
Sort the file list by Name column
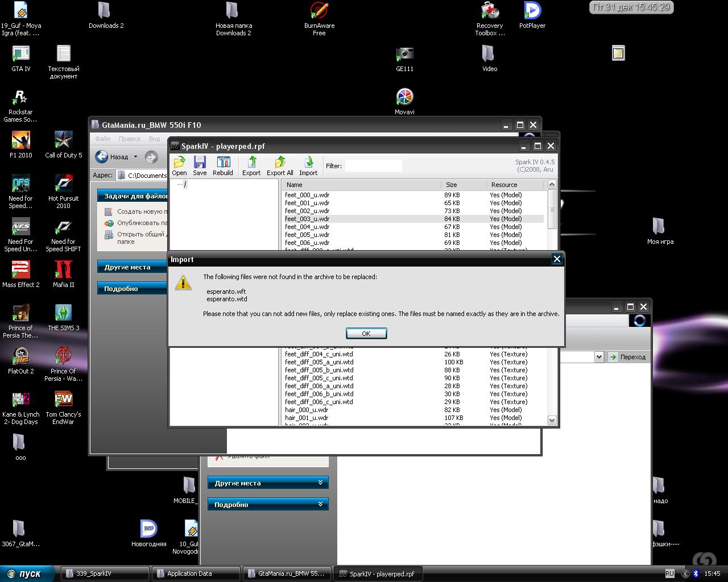click(361, 185)
